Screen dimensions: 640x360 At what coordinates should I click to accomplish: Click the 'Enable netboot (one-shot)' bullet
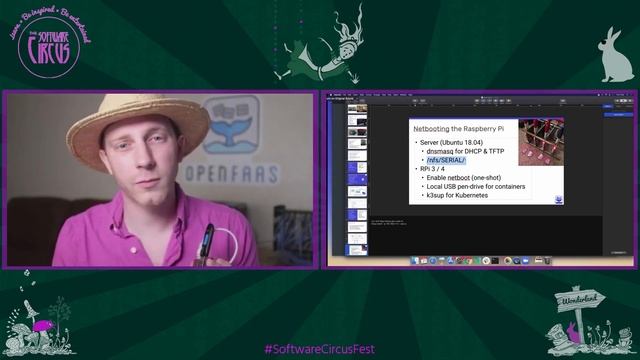[463, 178]
